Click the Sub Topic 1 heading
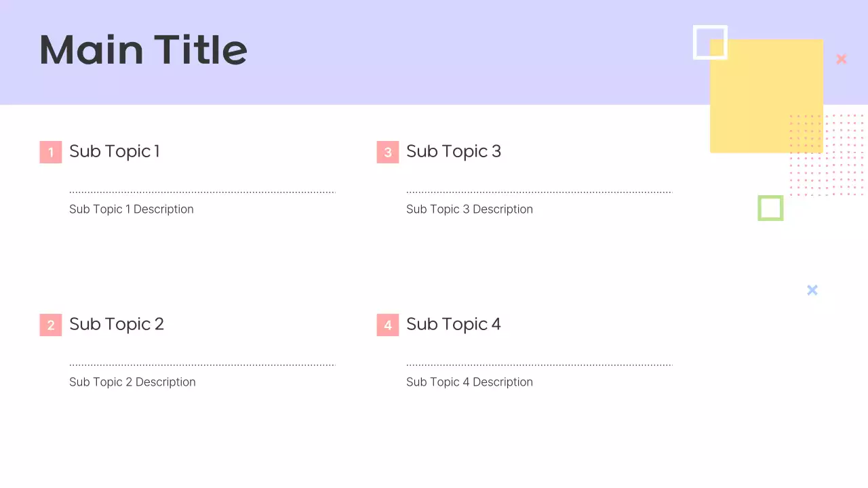The image size is (868, 488). [x=115, y=151]
